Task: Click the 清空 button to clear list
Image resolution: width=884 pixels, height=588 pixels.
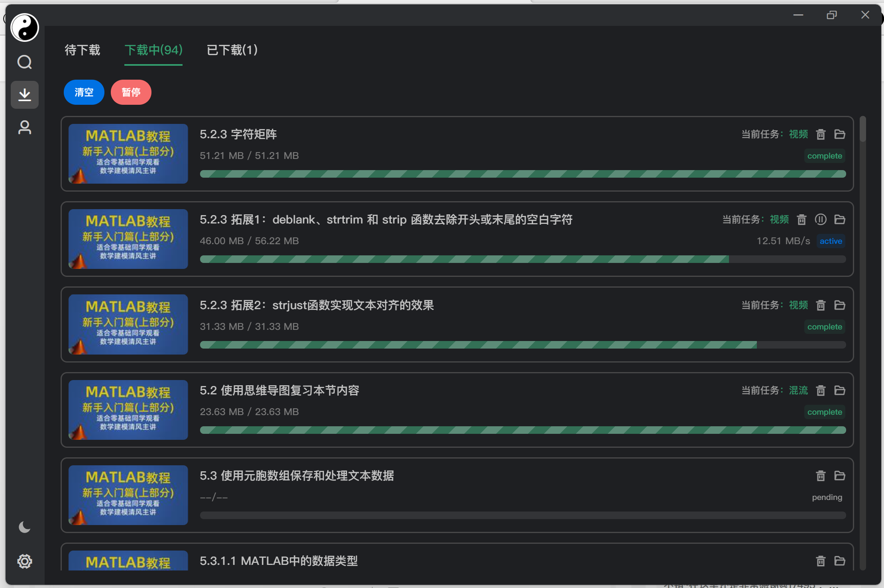Action: click(x=84, y=92)
